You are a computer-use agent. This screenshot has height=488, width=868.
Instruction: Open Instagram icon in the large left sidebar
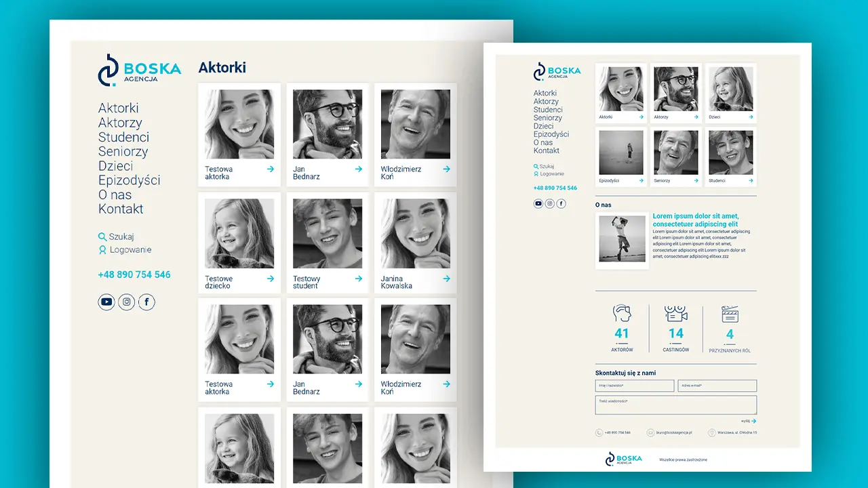127,302
